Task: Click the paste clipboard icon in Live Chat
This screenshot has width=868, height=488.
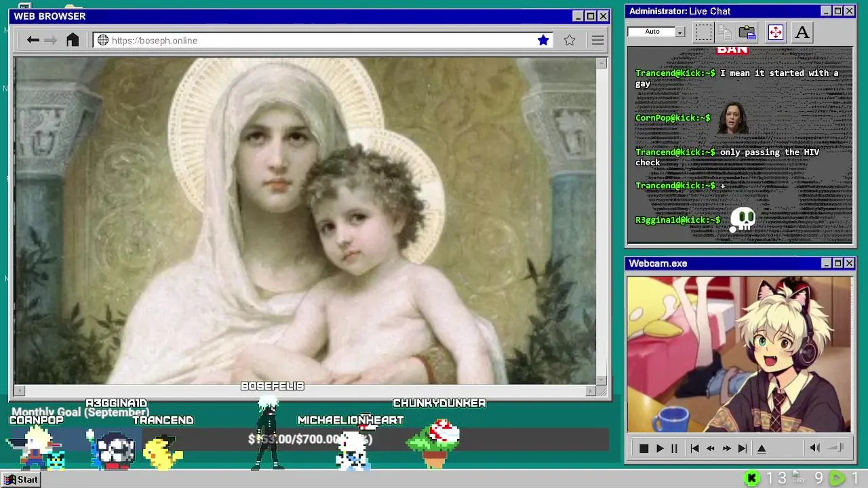Action: (x=747, y=32)
